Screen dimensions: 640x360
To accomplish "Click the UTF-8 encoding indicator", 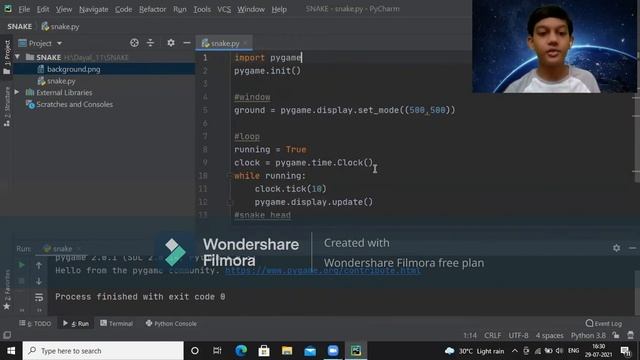I will [518, 336].
